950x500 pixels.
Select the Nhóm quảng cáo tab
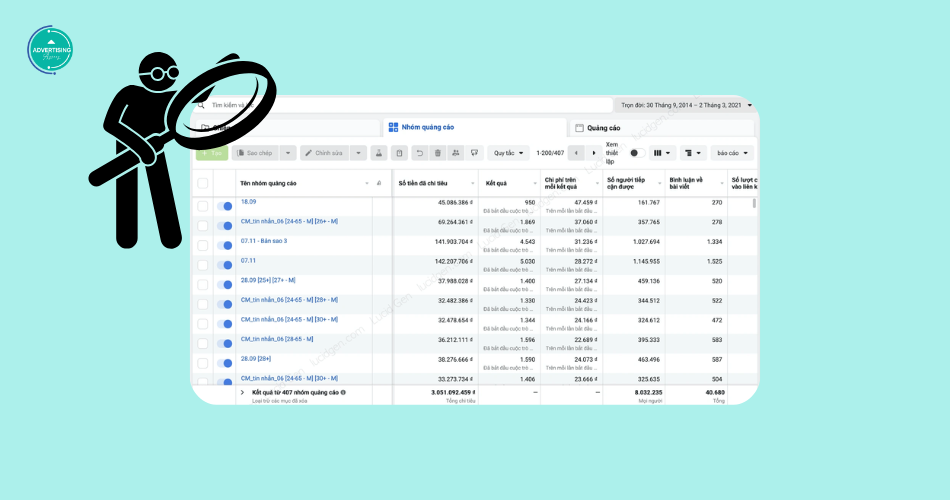pos(425,128)
